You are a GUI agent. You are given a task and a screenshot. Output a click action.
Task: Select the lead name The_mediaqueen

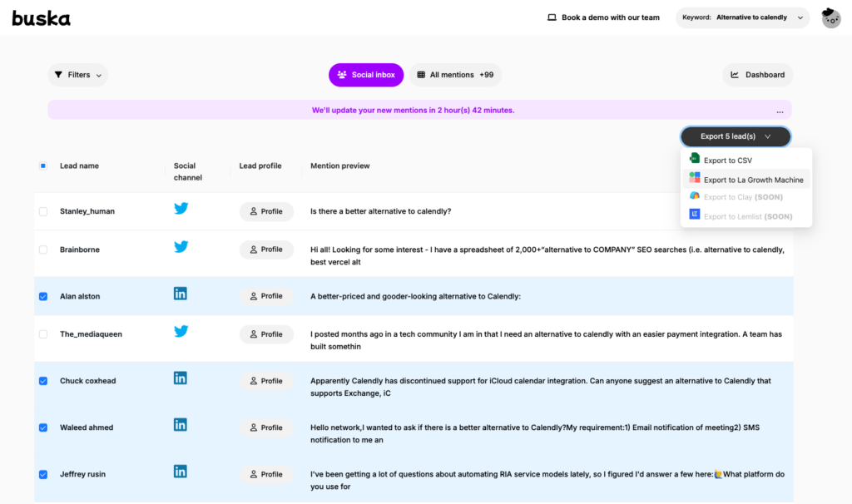(92, 334)
